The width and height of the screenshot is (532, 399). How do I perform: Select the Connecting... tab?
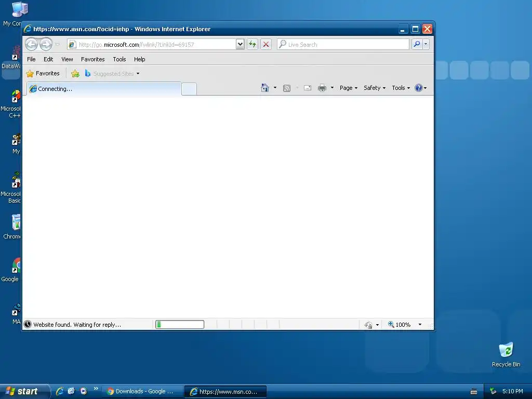[x=104, y=89]
